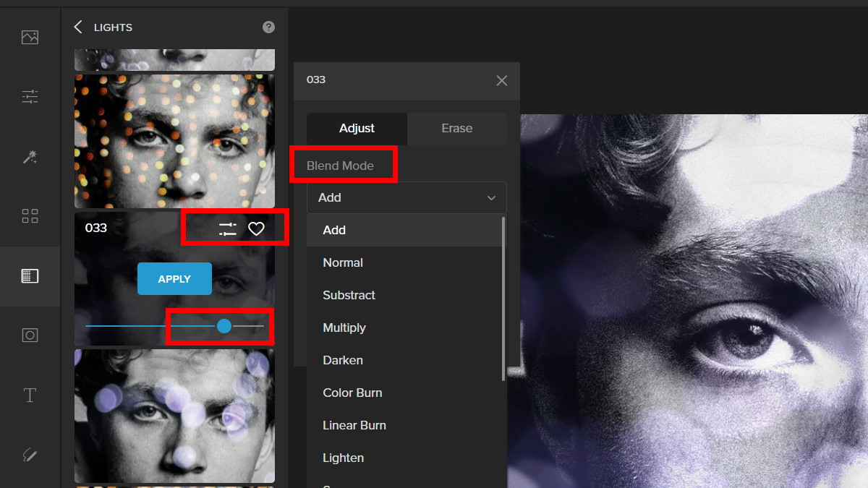The image size is (868, 488).
Task: Open settings sliders icon for effect 033
Action: click(228, 229)
